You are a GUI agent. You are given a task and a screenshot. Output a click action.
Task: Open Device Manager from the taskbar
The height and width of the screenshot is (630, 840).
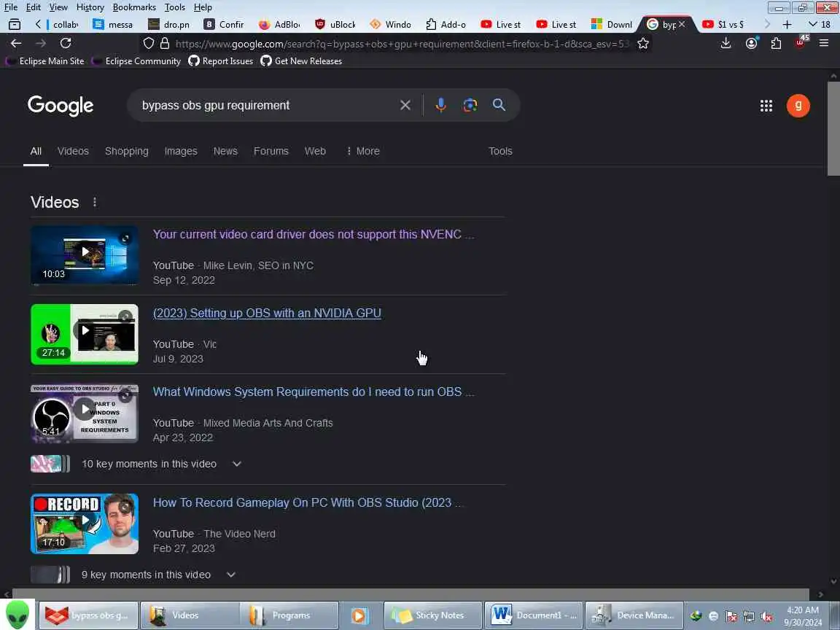coord(634,615)
